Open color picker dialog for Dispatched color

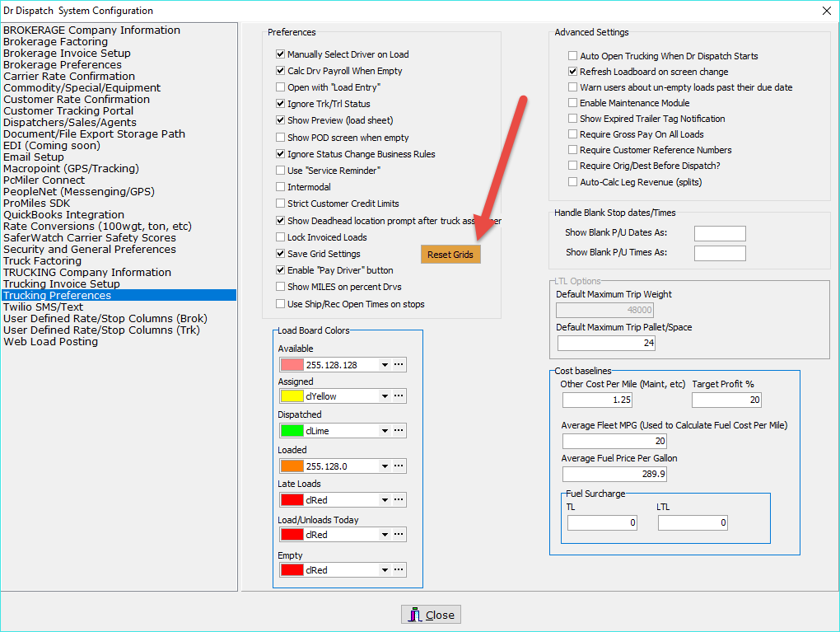[399, 430]
